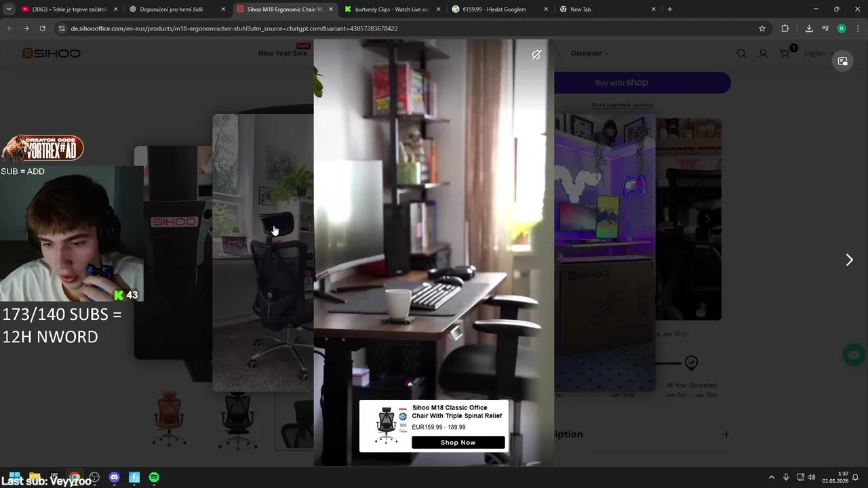Unmute the video using the mute icon

[536, 55]
